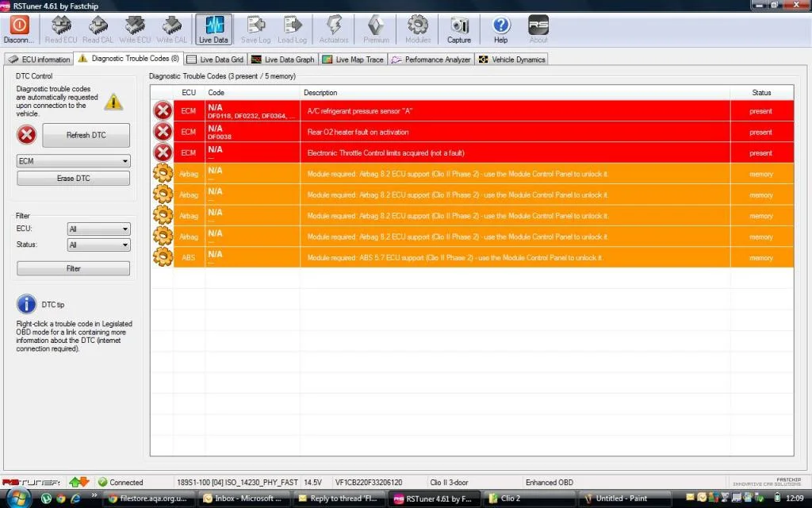812x508 pixels.
Task: Click the Modules gear icon
Action: coord(417,25)
